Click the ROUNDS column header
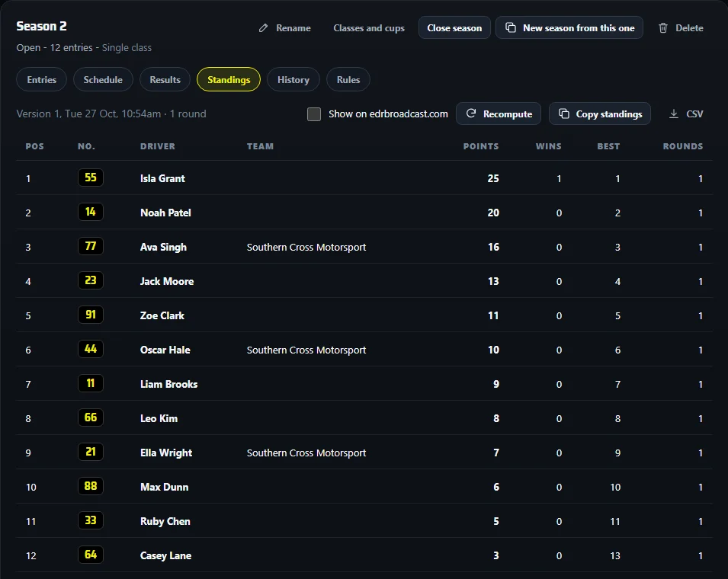 682,146
